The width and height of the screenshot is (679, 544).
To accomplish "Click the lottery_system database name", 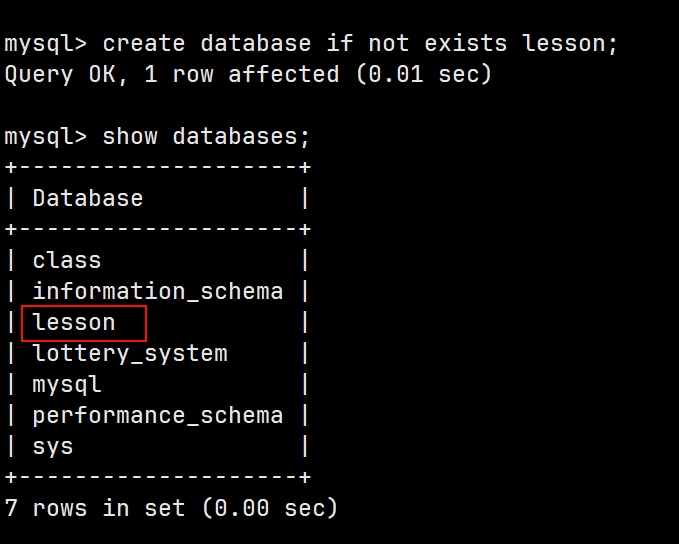I will [x=130, y=354].
